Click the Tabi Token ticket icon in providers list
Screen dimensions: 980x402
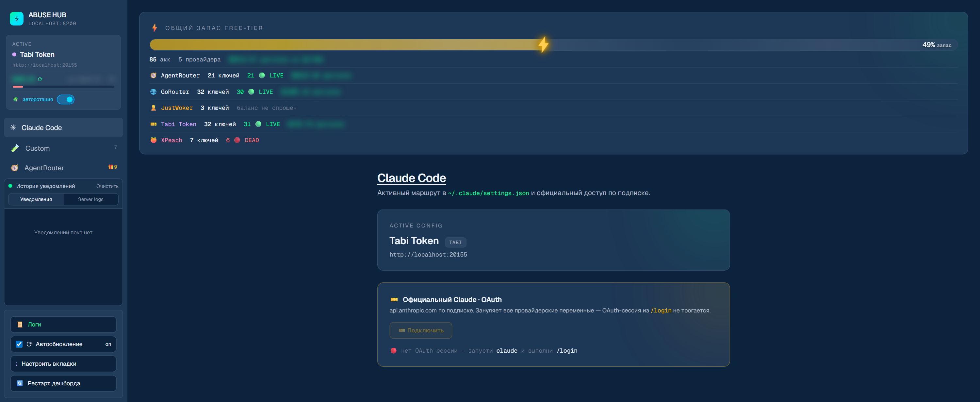(153, 124)
